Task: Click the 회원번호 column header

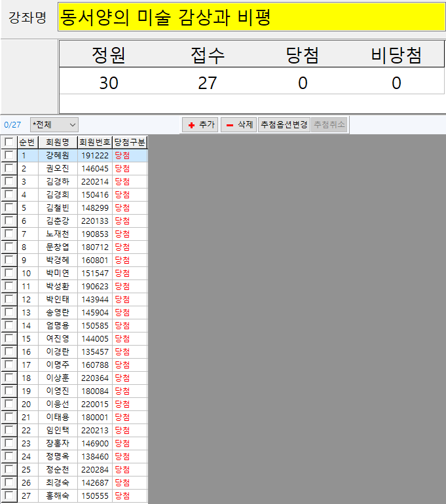Action: (x=95, y=142)
